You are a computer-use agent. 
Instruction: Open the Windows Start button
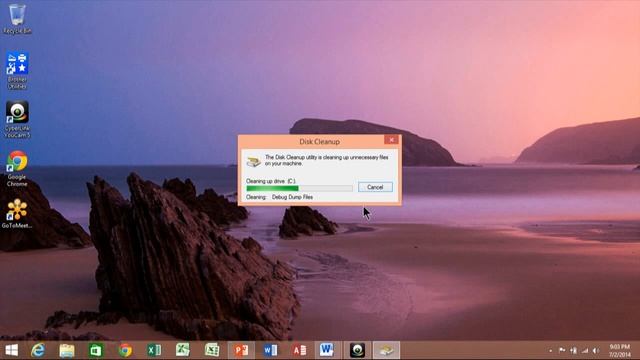pos(11,350)
